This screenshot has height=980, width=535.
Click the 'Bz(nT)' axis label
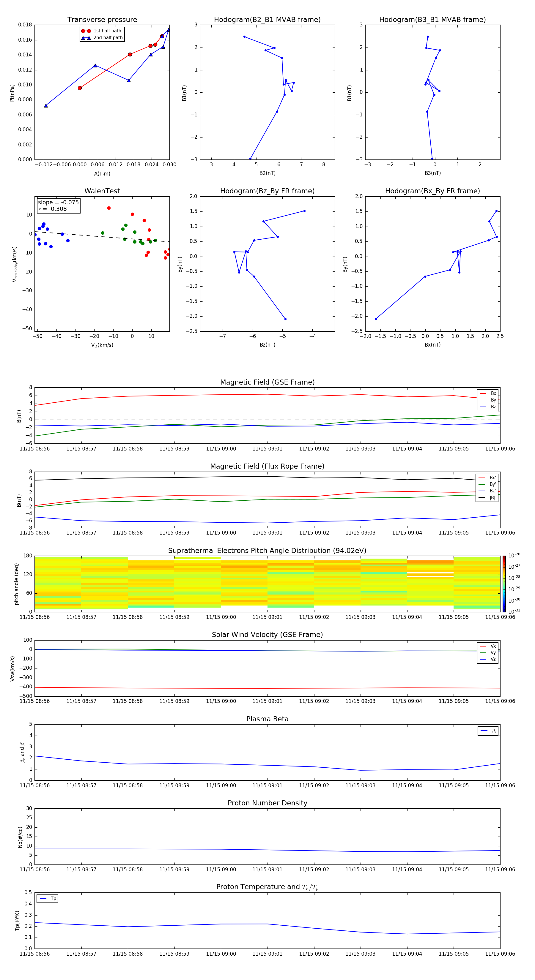tap(267, 345)
